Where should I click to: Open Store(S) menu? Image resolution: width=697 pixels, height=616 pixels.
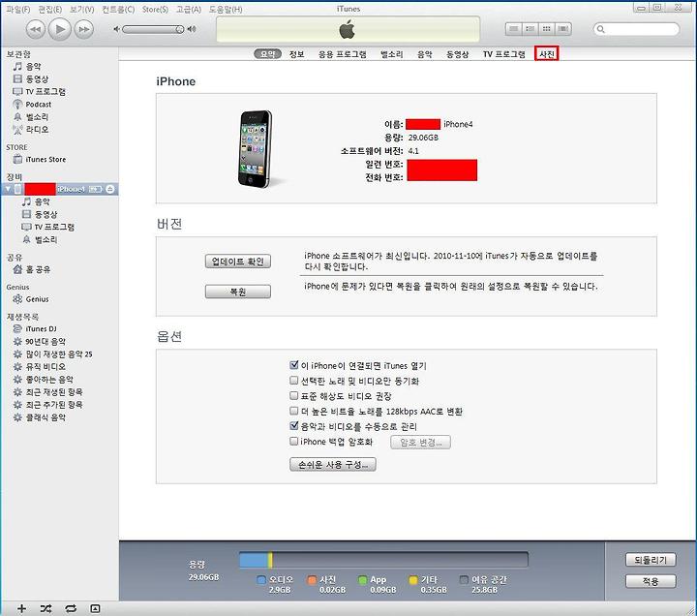click(x=155, y=9)
